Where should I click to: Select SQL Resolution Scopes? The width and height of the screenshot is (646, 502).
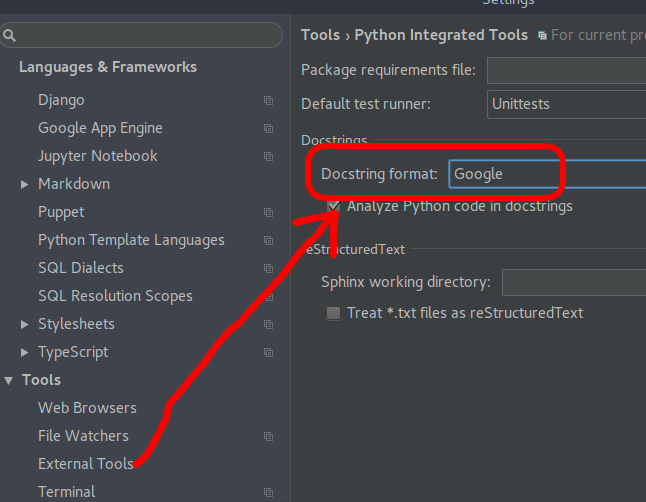tap(115, 296)
